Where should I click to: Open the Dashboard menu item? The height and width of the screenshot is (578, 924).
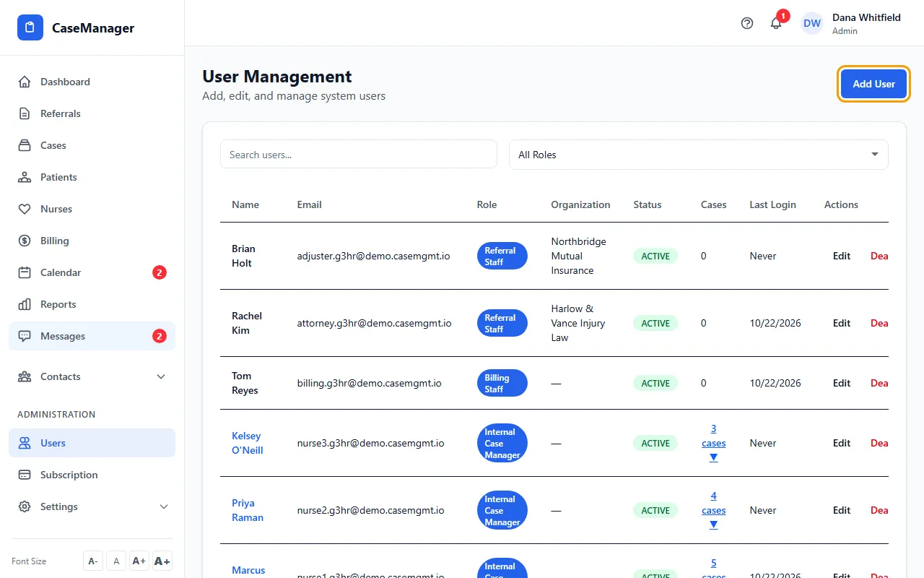92,82
